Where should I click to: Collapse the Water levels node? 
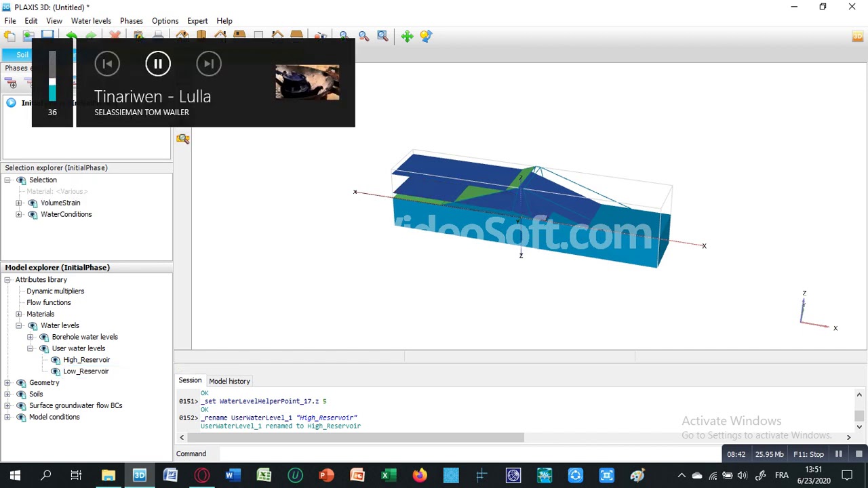pos(19,326)
